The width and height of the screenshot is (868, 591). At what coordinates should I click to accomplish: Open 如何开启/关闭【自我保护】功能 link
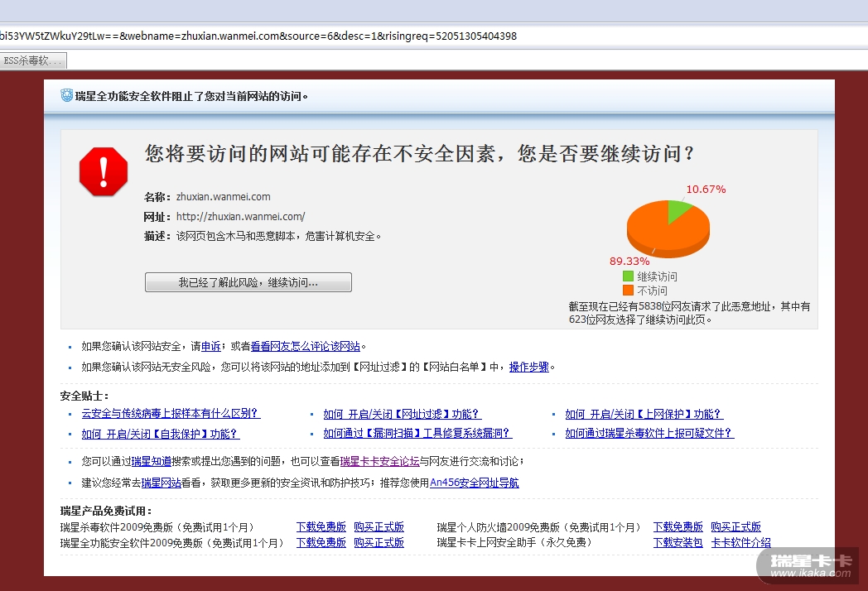click(x=161, y=434)
